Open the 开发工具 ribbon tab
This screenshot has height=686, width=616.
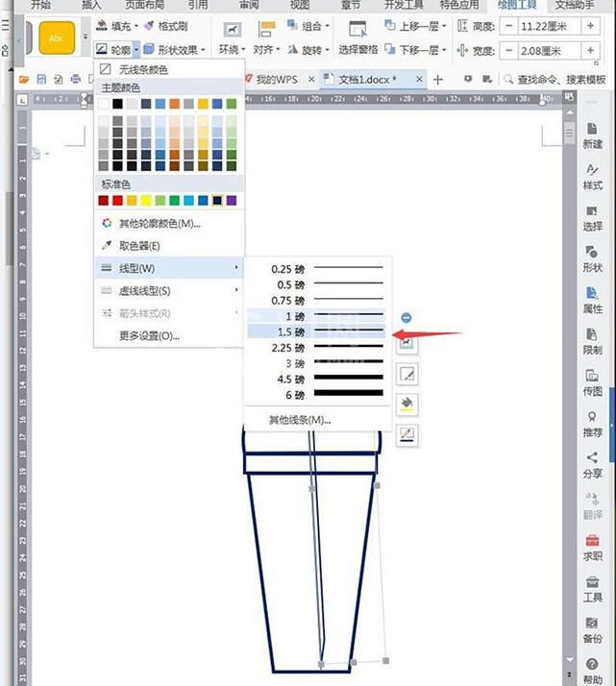[404, 5]
